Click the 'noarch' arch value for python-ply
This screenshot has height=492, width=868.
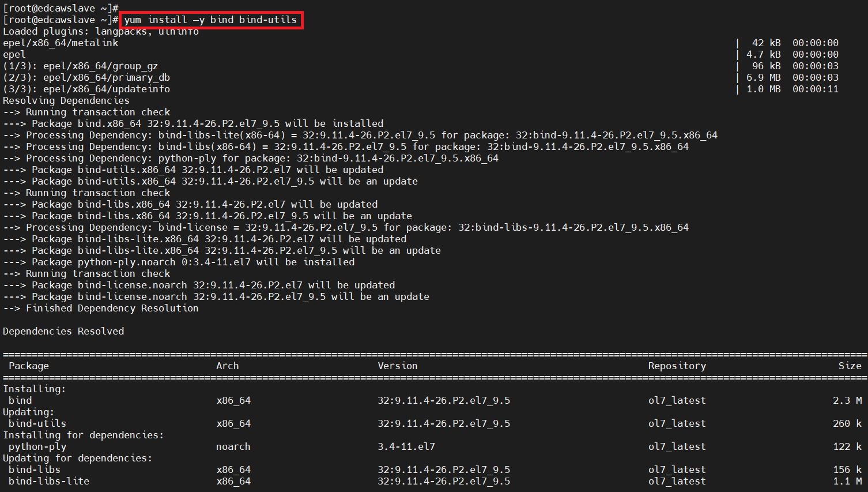point(233,446)
